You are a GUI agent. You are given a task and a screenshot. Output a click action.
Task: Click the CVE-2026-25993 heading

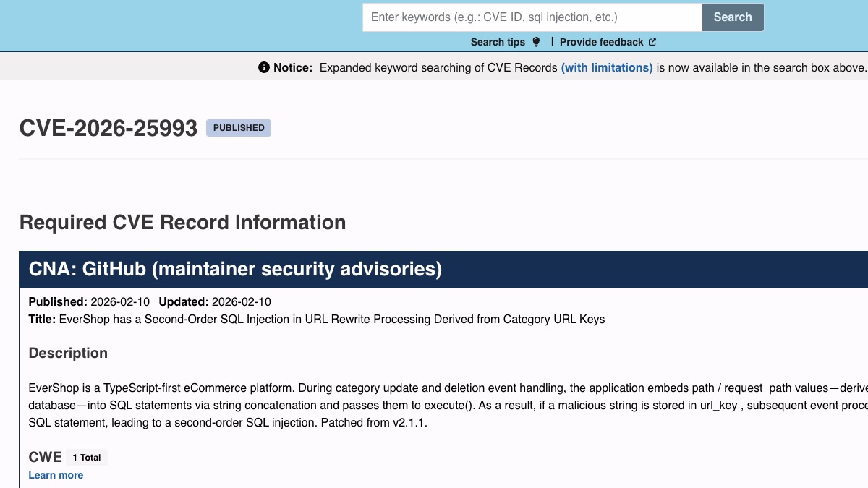(109, 128)
